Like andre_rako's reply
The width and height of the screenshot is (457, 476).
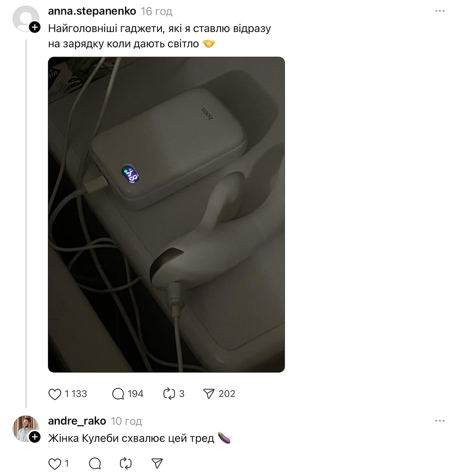[x=55, y=464]
